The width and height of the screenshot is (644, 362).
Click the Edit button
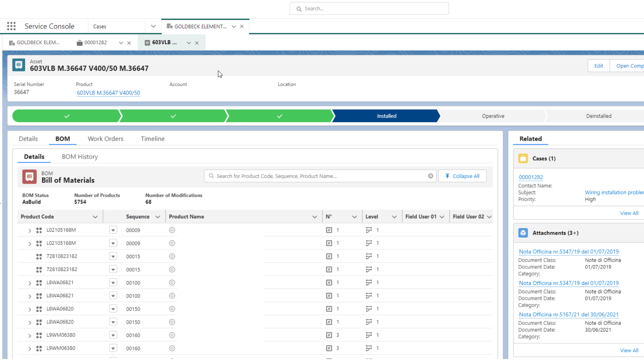pyautogui.click(x=598, y=66)
